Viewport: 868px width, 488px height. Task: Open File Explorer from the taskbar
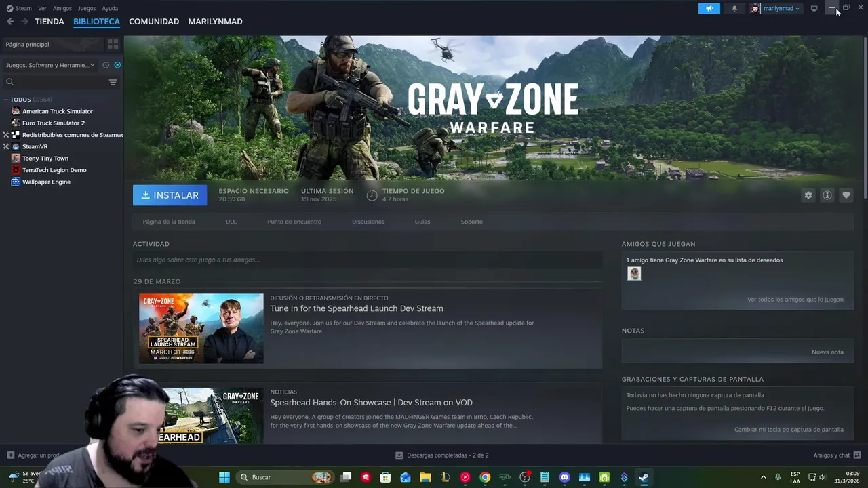425,477
